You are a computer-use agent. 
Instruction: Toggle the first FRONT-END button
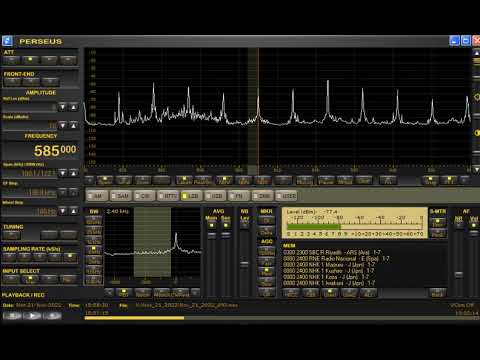[12, 81]
